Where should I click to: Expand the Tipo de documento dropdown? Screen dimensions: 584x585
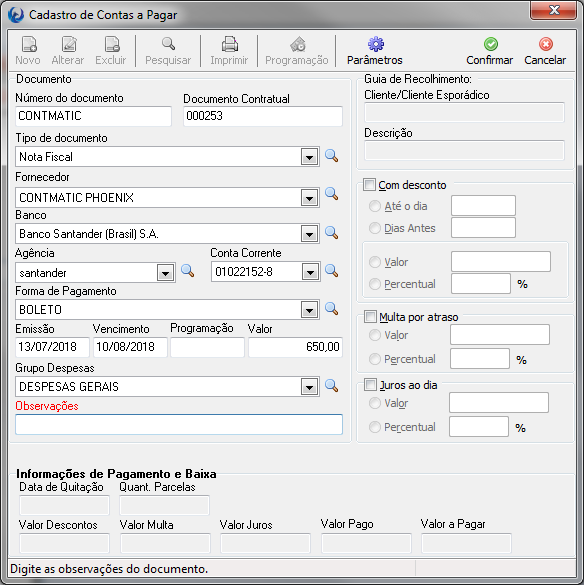pos(309,157)
